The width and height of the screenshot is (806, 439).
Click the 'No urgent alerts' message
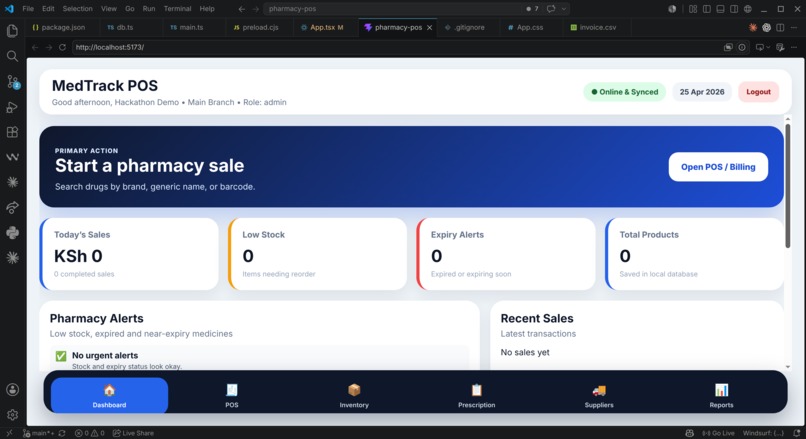[105, 355]
